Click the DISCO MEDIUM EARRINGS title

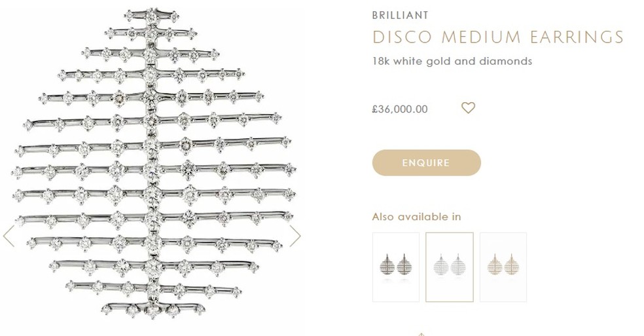click(x=498, y=37)
